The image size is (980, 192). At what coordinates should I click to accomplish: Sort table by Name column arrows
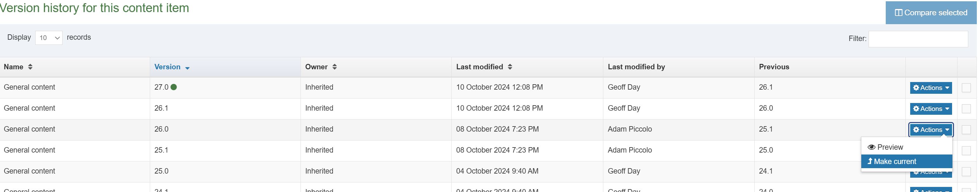tap(30, 67)
